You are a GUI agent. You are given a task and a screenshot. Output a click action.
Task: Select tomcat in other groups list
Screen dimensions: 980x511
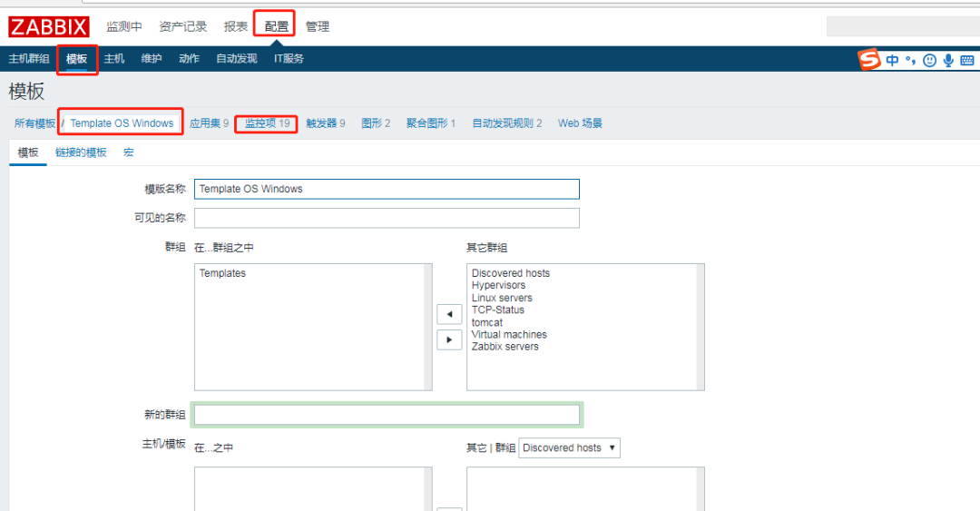pos(487,322)
